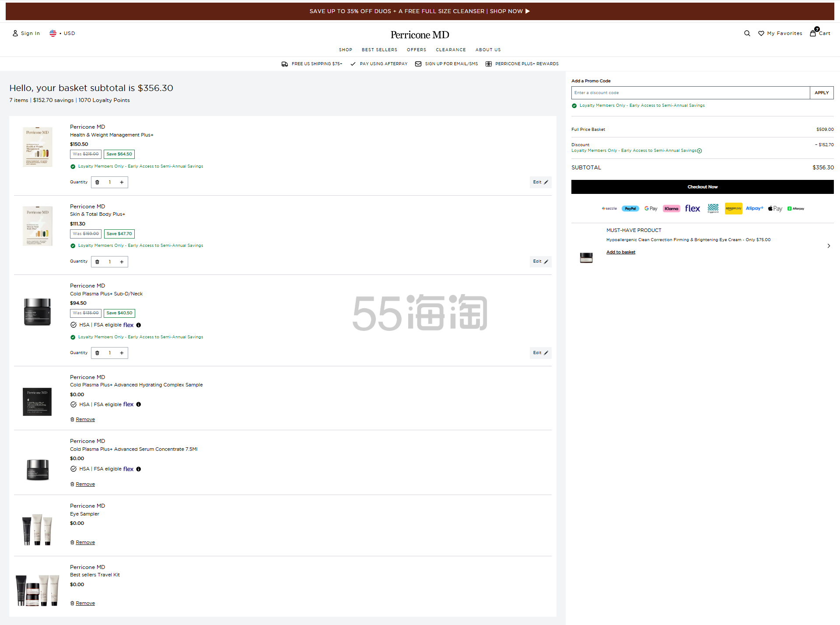Focus the promo discount code field

(x=690, y=93)
